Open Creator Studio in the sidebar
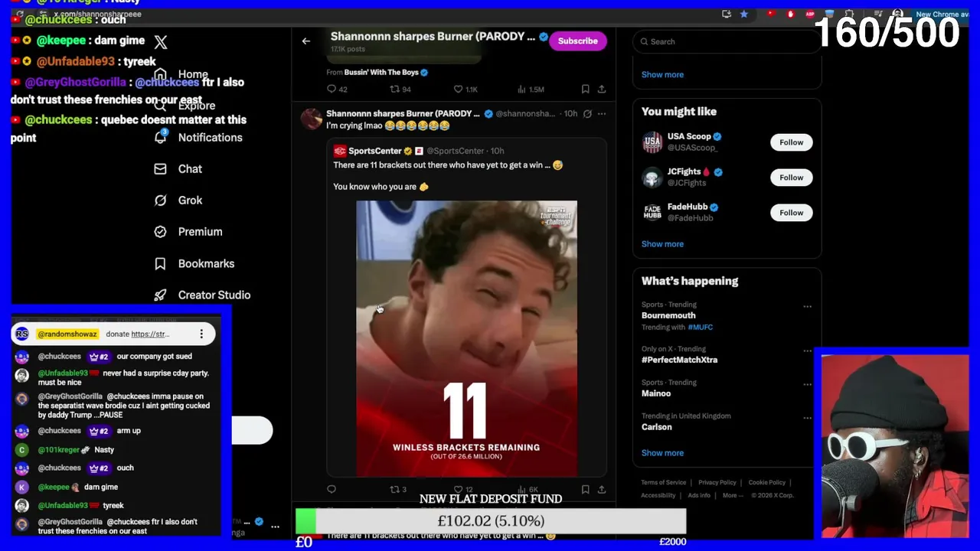The height and width of the screenshot is (551, 980). click(214, 295)
